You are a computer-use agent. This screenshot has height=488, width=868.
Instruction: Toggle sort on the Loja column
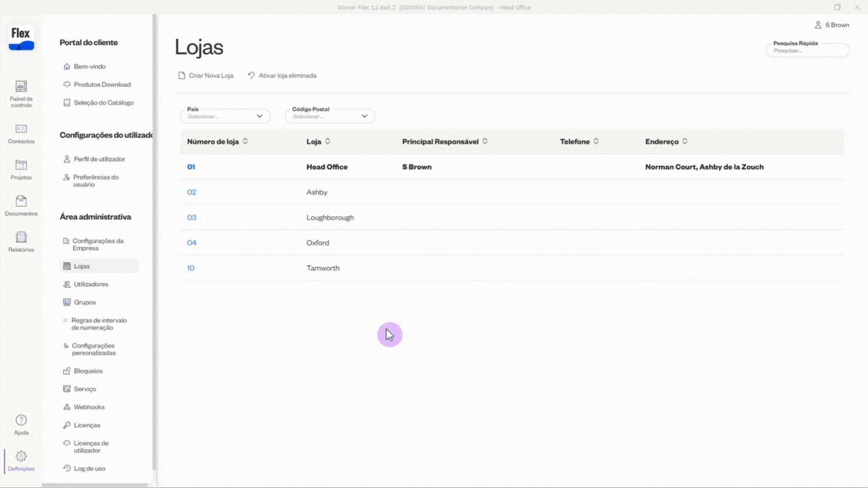tap(328, 141)
